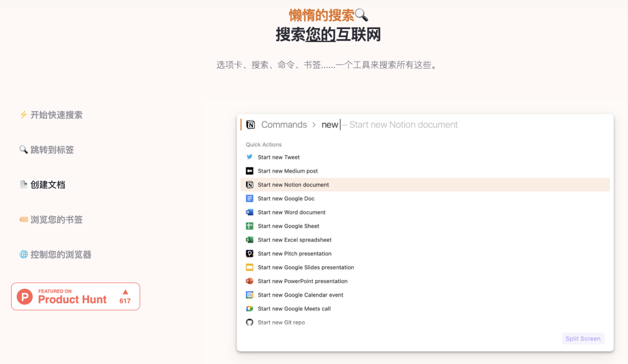Viewport: 628px width, 364px height.
Task: Click the 懒惰的搜索 title text
Action: [322, 15]
